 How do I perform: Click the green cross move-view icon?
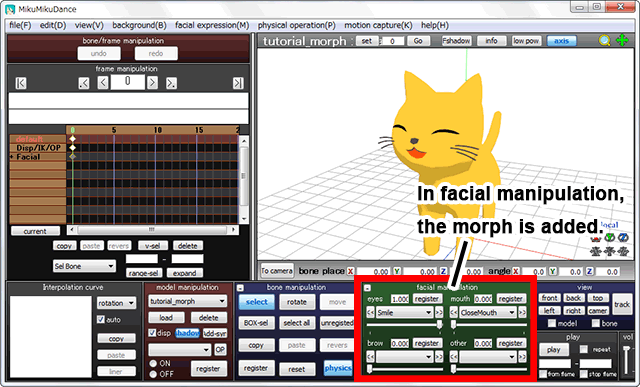(622, 40)
